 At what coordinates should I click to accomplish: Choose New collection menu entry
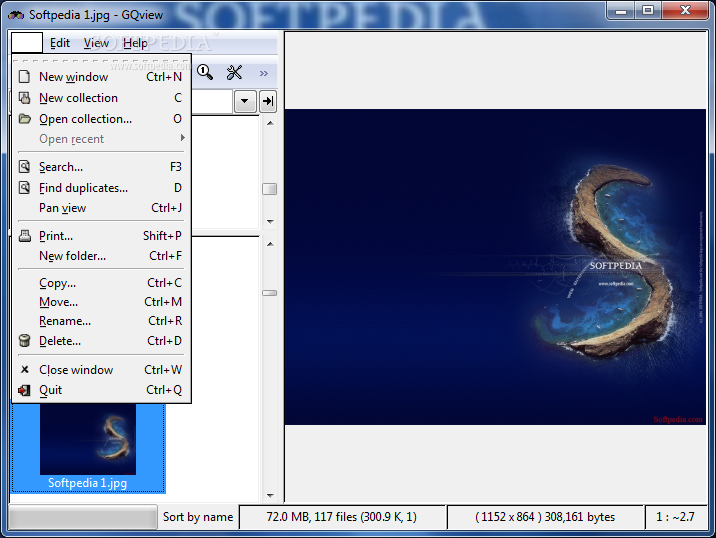pos(101,98)
